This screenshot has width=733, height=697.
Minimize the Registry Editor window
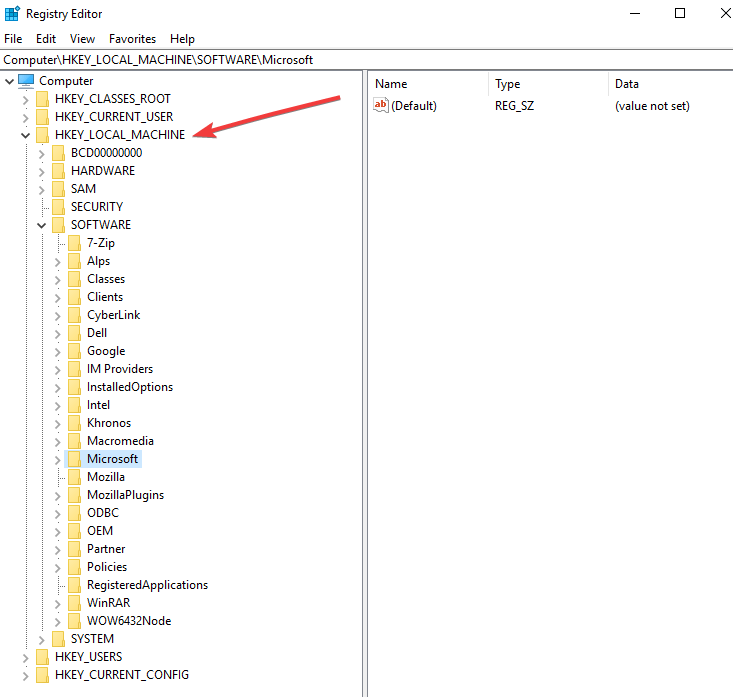pos(635,13)
